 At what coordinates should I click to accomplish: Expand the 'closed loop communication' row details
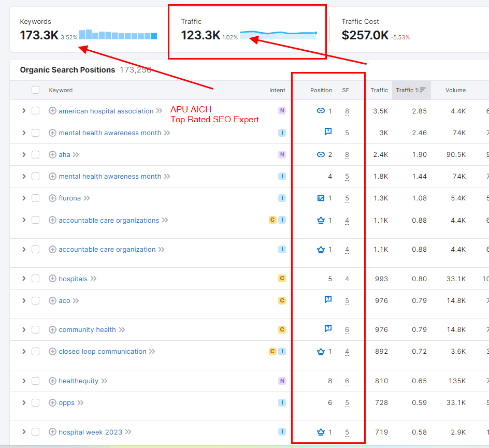[x=23, y=352]
